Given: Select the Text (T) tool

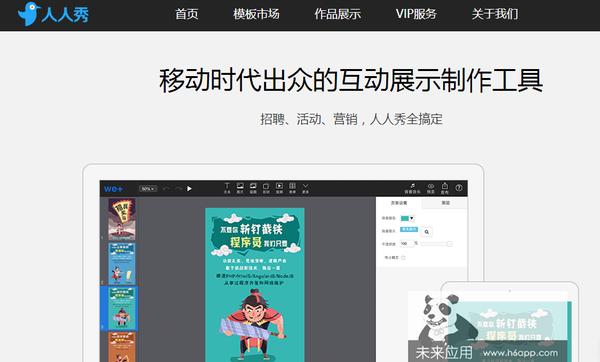Looking at the screenshot, I should tap(227, 188).
